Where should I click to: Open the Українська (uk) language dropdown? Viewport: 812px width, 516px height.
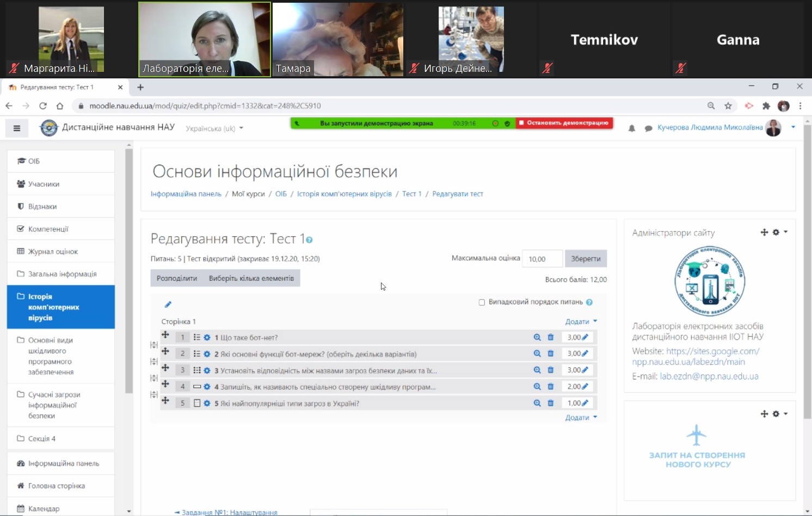[214, 128]
